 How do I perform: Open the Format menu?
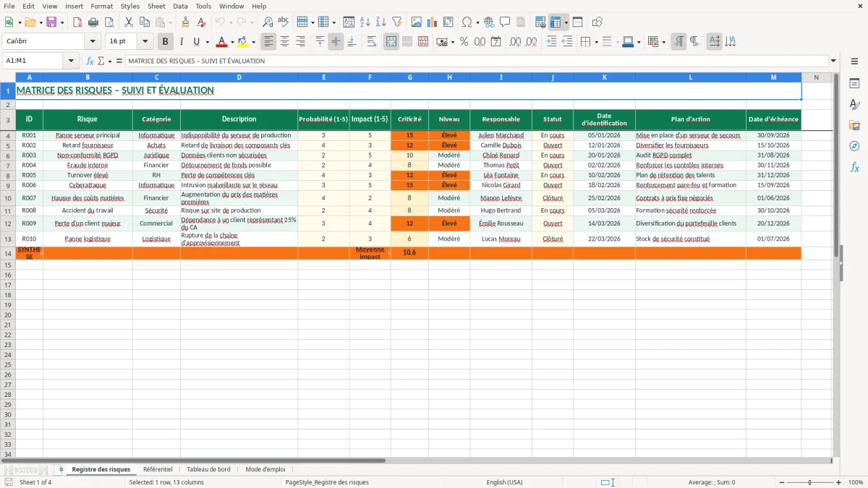tap(101, 6)
